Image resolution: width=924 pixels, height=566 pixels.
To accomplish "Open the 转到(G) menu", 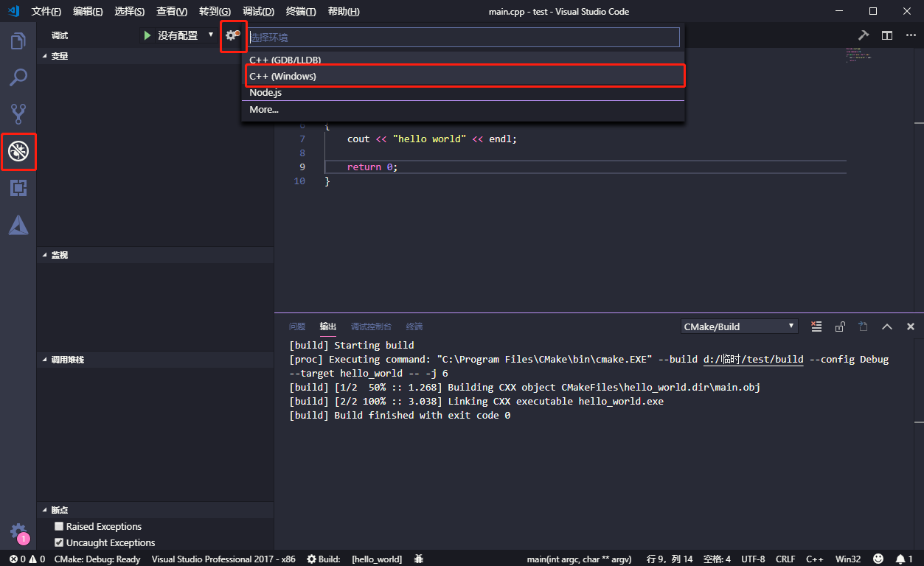I will point(215,12).
